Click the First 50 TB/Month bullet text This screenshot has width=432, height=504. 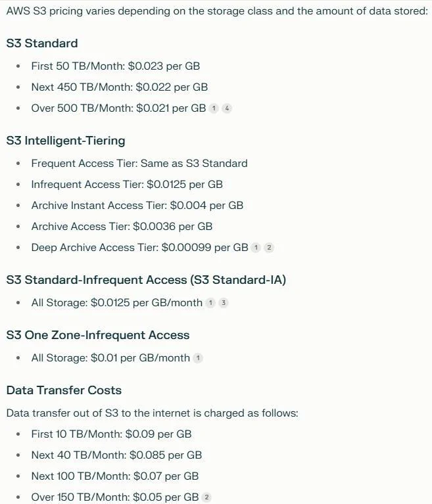(116, 66)
